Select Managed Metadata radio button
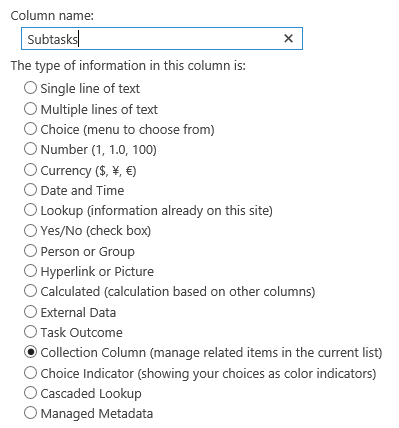The height and width of the screenshot is (428, 399). (x=30, y=413)
